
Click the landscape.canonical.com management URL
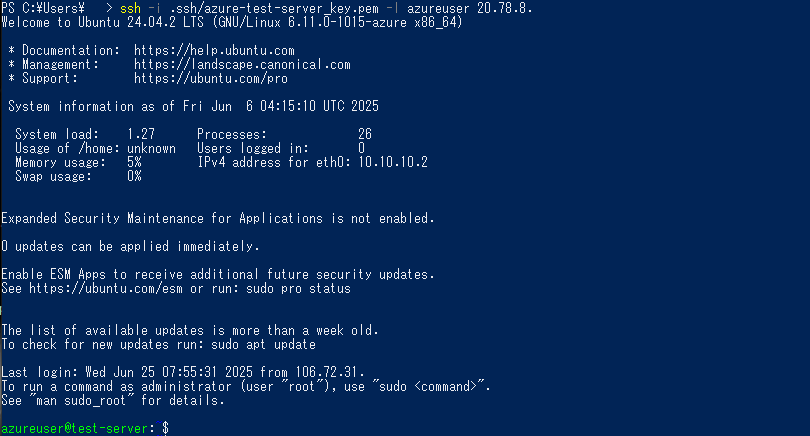coord(242,65)
